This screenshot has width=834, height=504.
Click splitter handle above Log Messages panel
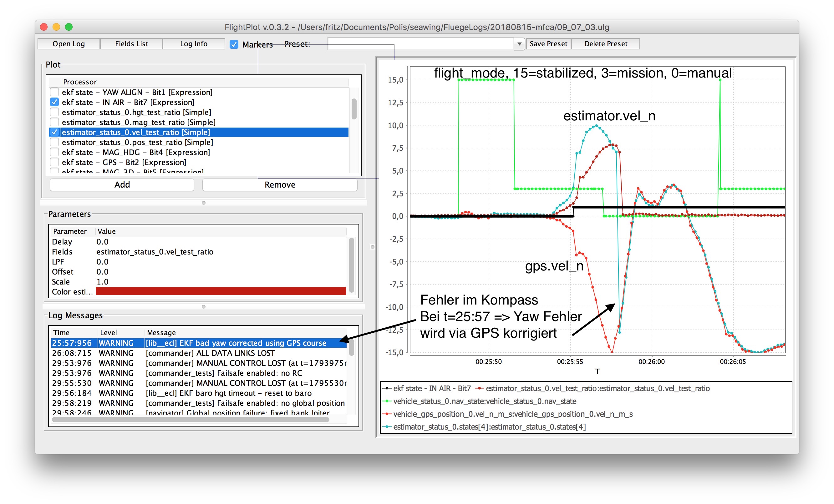(203, 306)
